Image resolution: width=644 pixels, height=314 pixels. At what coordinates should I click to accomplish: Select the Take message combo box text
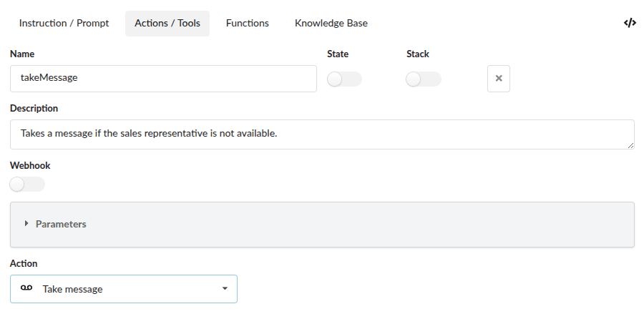click(x=73, y=289)
